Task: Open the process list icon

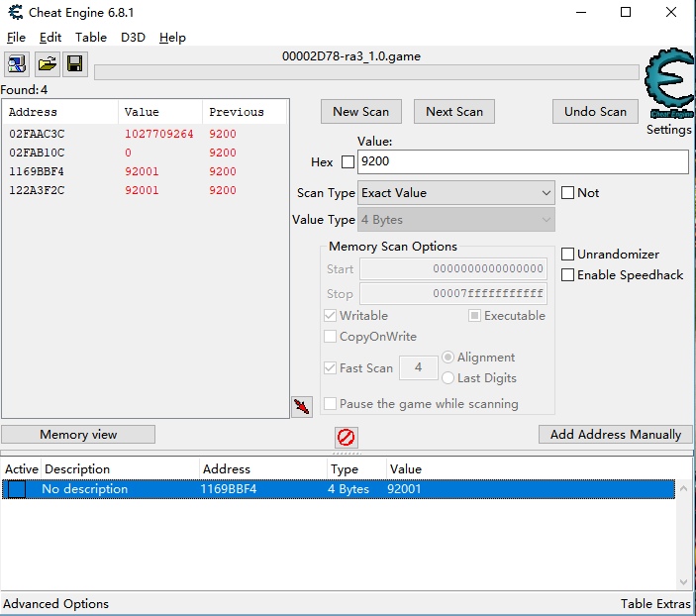Action: 17,64
